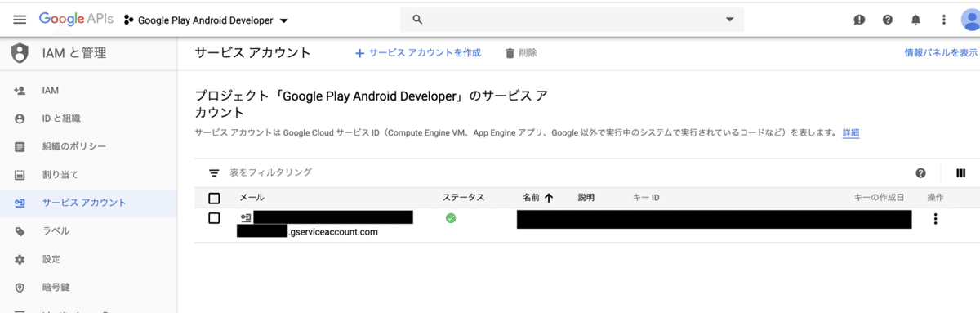Click the 組織のポリシー document icon
980x313 pixels.
(x=20, y=147)
